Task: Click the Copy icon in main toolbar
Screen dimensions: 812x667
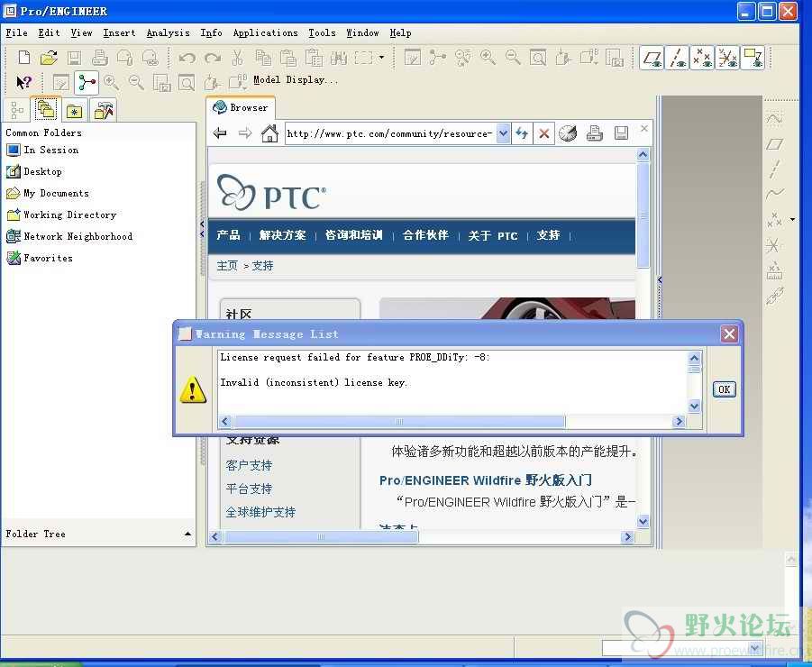Action: point(263,58)
